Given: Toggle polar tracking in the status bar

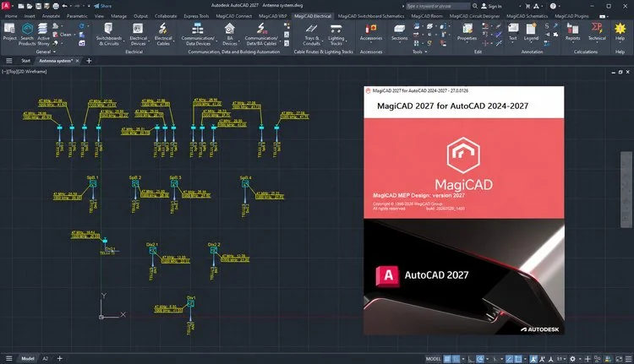Looking at the screenshot, I should pos(480,359).
